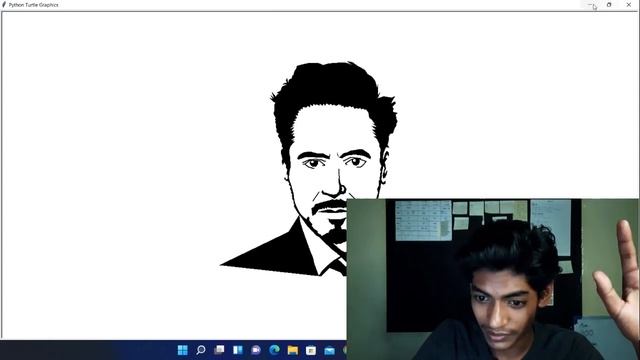Screen dimensions: 640x360
Task: Open the Windows Start menu
Action: (182, 350)
